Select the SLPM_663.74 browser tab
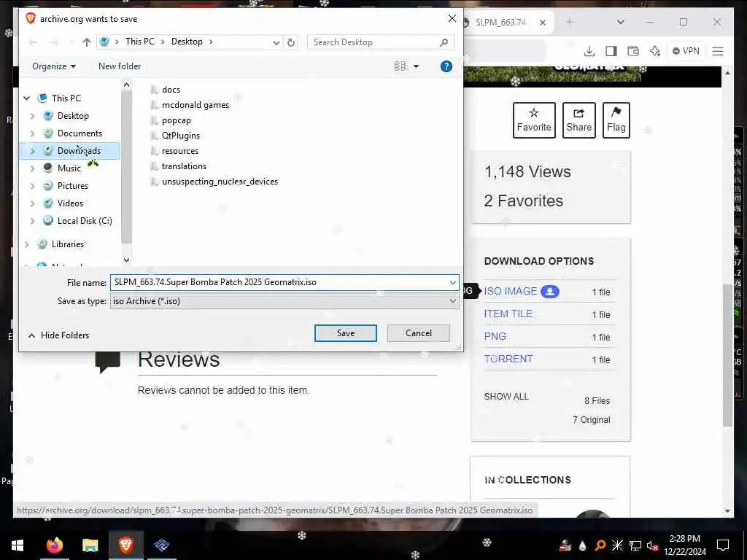 point(500,23)
